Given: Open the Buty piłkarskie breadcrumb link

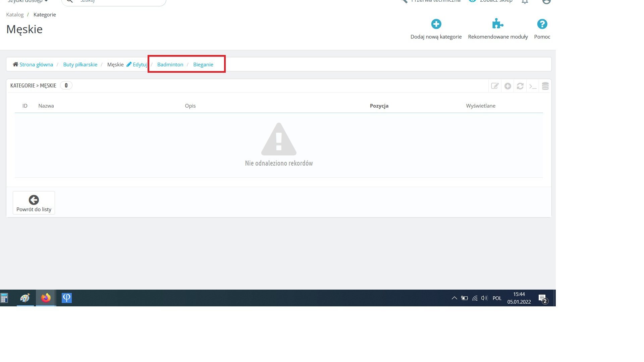Looking at the screenshot, I should click(x=80, y=65).
